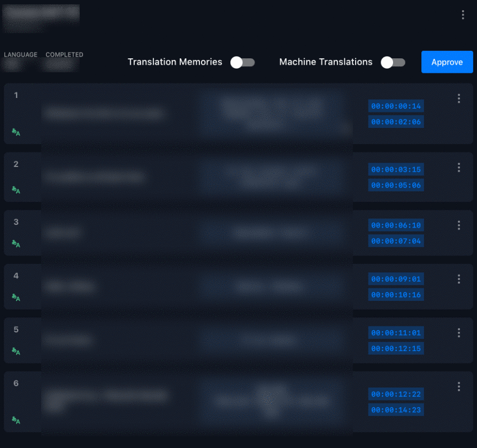Click the translate icon in row 6

pyautogui.click(x=16, y=420)
